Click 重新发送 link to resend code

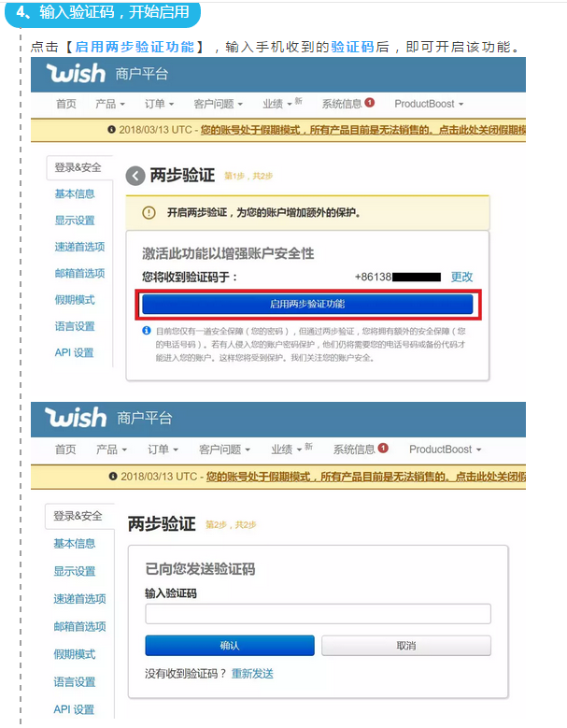tap(252, 674)
